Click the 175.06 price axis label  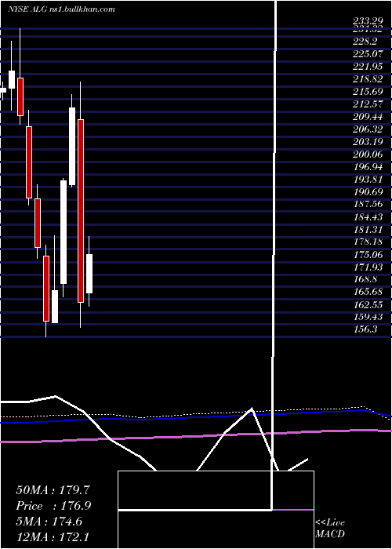[368, 255]
